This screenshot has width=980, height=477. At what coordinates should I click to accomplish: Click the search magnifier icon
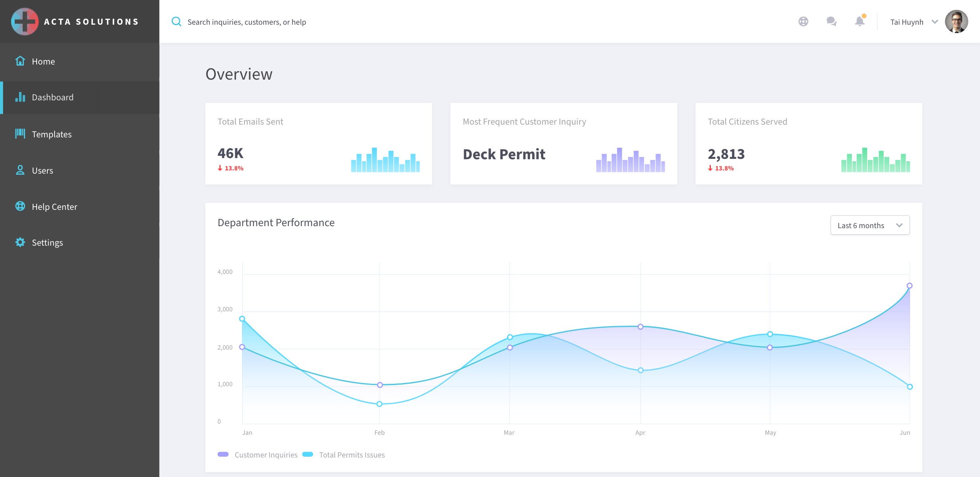tap(176, 22)
